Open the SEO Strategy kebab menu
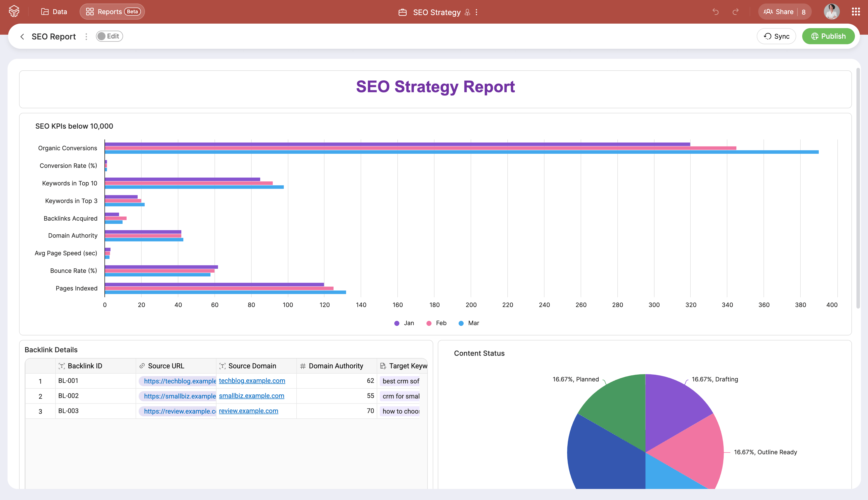 (x=476, y=12)
